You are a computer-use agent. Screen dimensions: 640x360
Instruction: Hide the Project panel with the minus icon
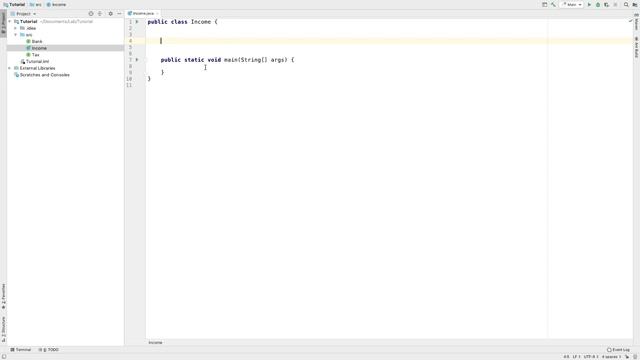tap(119, 13)
